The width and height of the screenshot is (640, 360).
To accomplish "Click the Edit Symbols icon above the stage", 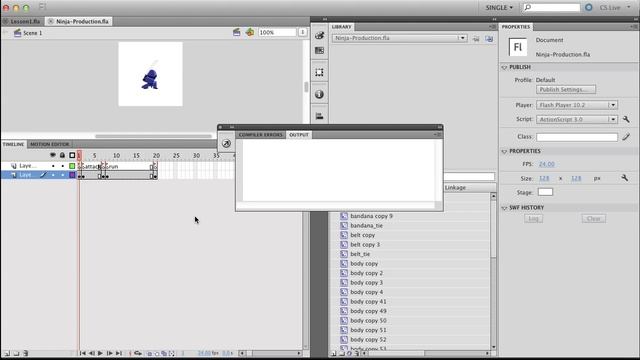I will (250, 32).
